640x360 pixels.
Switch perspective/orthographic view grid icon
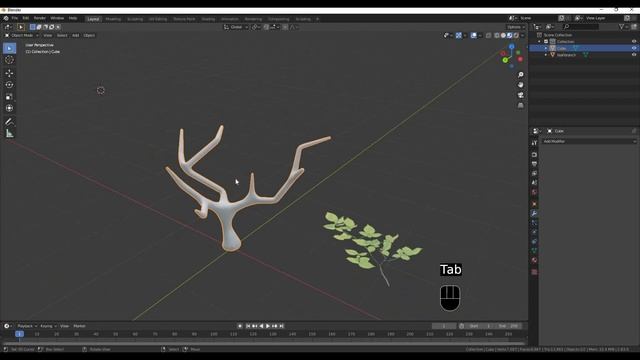[520, 105]
